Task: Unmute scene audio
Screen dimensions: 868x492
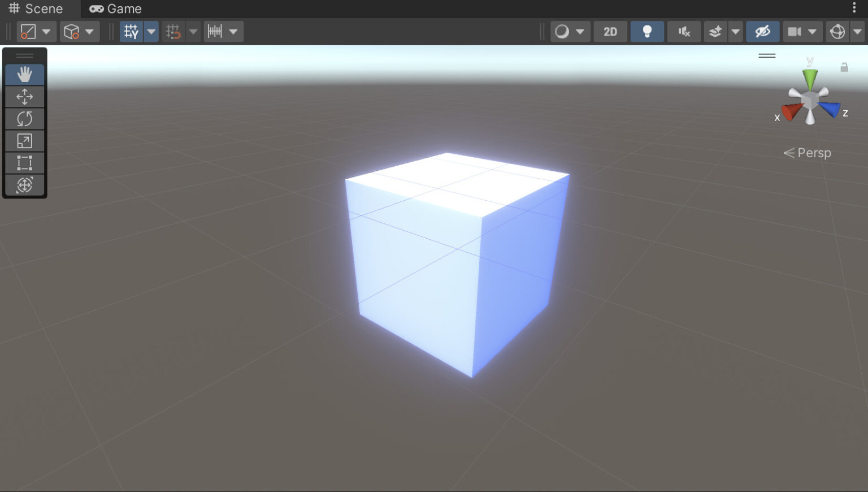Action: 684,32
